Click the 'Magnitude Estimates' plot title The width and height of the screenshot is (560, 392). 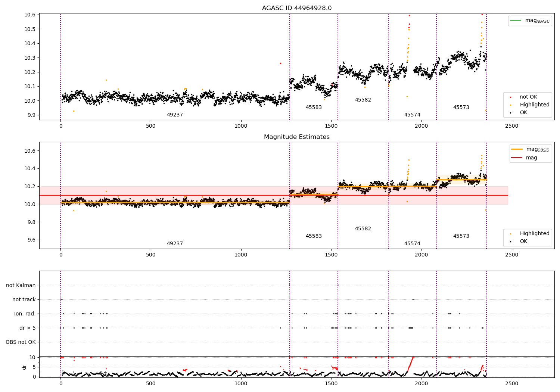297,137
